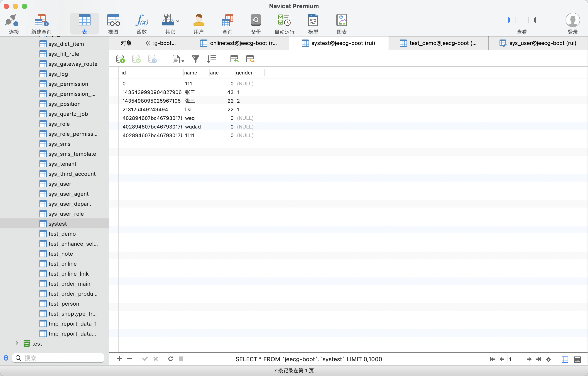The width and height of the screenshot is (588, 376).
Task: Go to the next page arrow
Action: click(529, 359)
